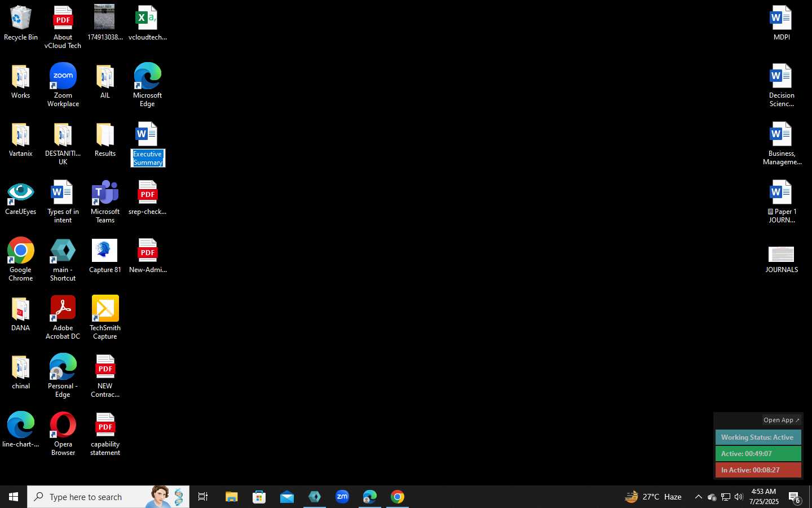Click OneDrive cloud tray icon

pyautogui.click(x=712, y=497)
